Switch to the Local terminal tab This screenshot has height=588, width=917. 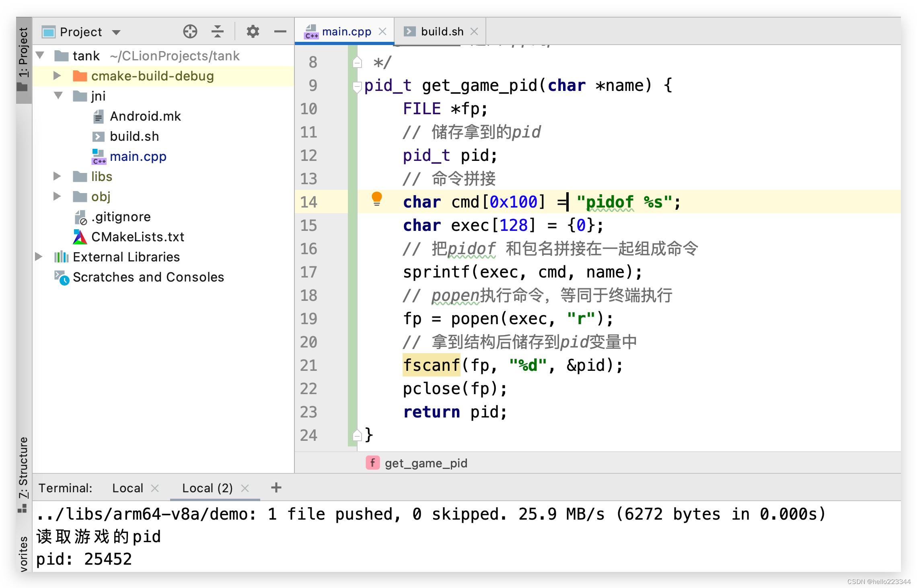(127, 488)
